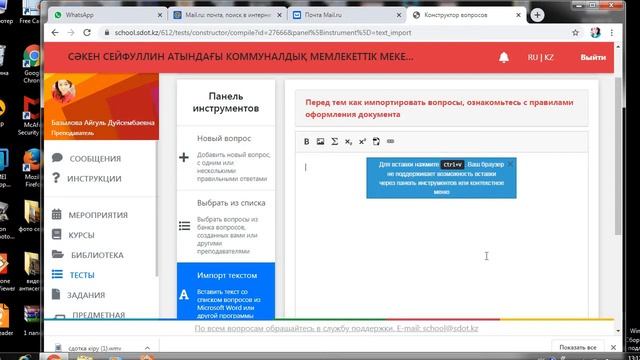Click the teacher name Базылова Айгуль
The height and width of the screenshot is (360, 640).
[x=103, y=122]
